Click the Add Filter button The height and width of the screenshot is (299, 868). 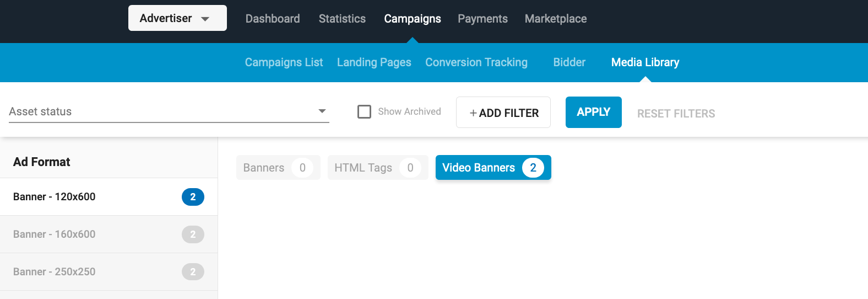click(x=503, y=113)
